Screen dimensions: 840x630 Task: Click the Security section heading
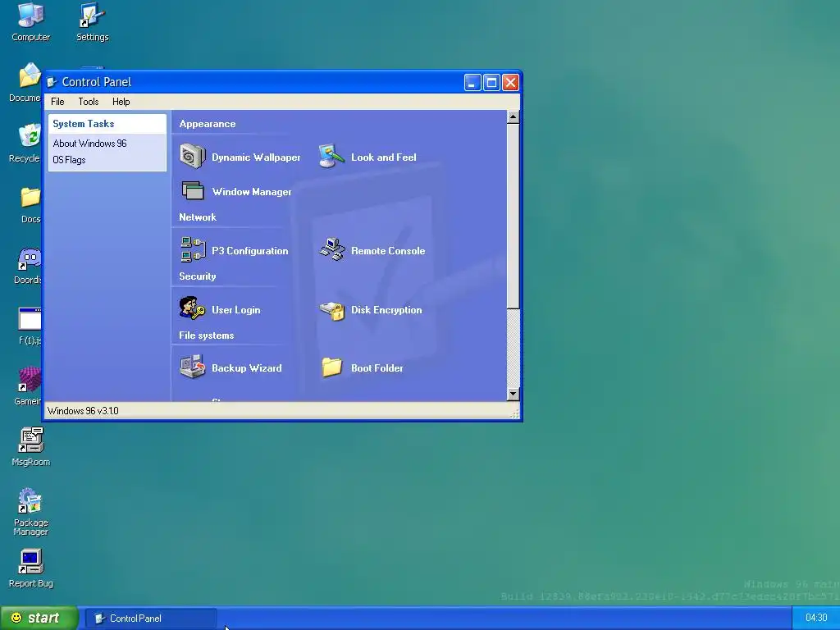coord(197,276)
